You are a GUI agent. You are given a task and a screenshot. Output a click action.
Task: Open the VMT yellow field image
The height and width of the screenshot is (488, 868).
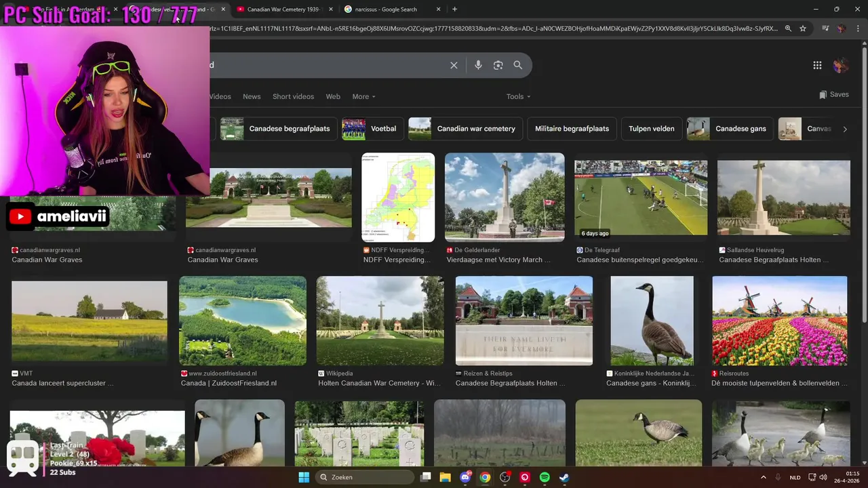[90, 321]
